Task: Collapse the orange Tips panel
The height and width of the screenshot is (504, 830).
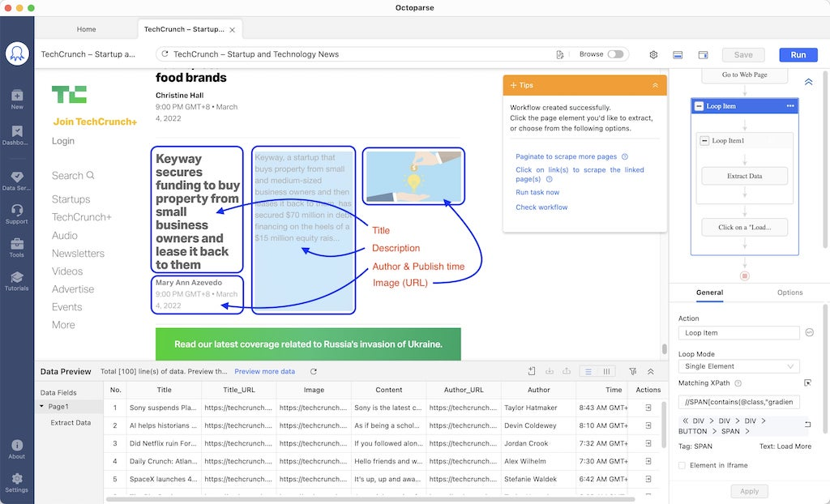Action: point(655,85)
